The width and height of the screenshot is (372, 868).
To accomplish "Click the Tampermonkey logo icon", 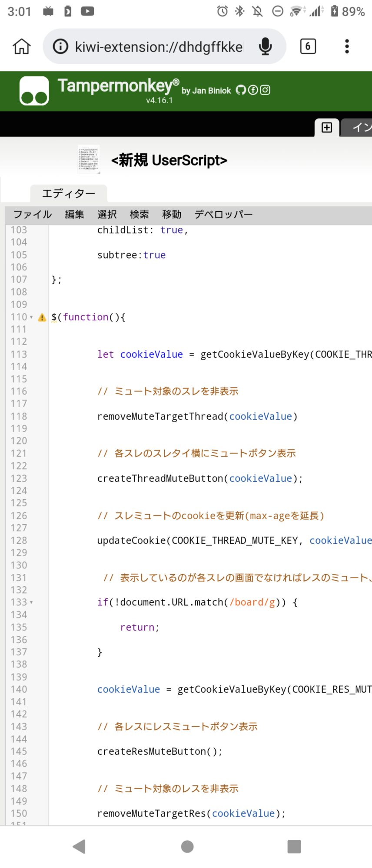I will coord(34,91).
